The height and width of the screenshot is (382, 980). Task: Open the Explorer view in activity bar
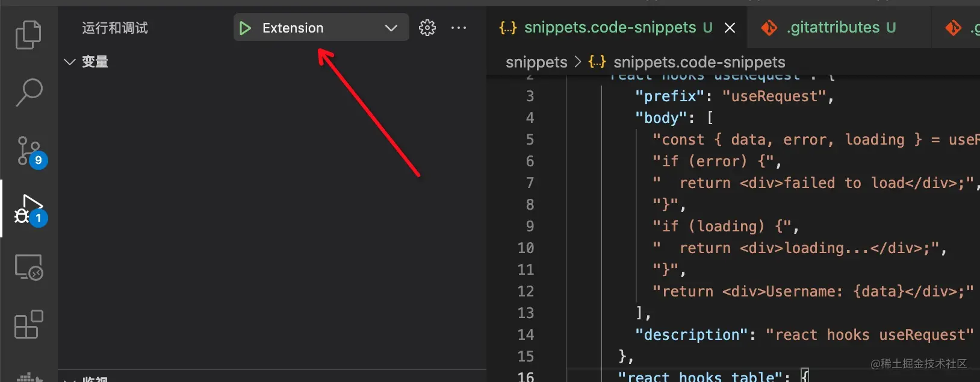tap(28, 35)
